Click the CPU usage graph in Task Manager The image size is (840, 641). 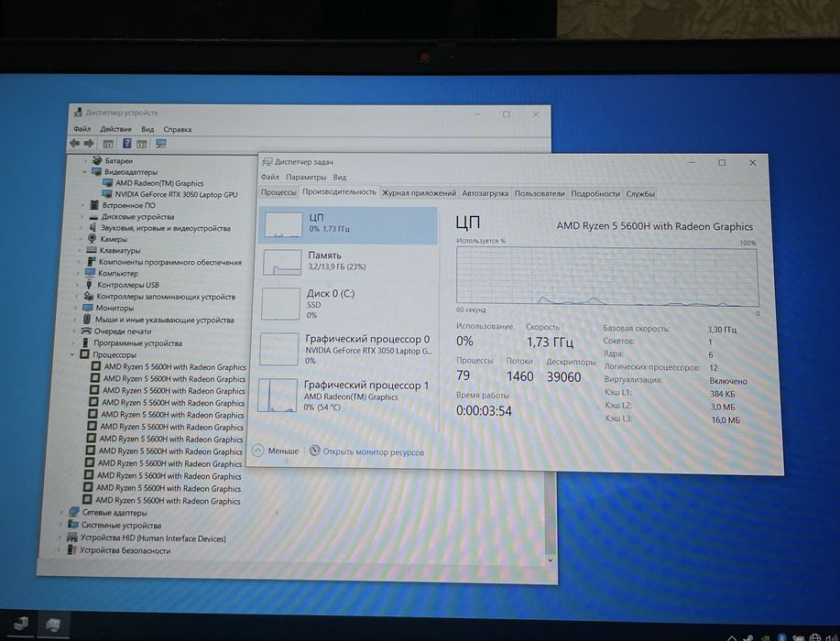(x=607, y=277)
